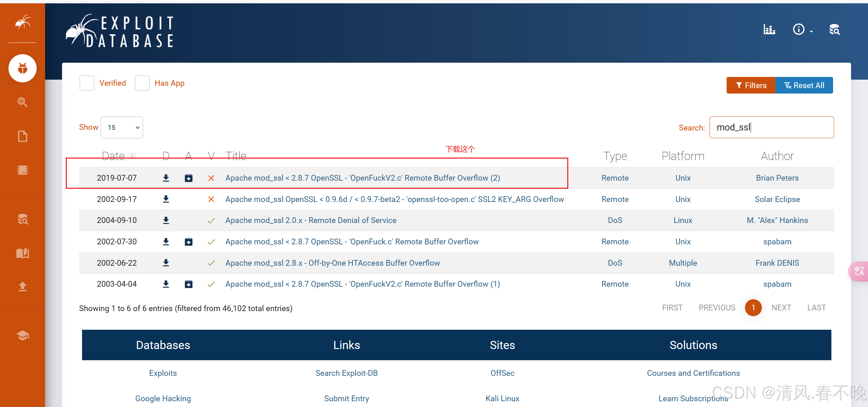
Task: Download vulnerable app for 2002-07-30 entry
Action: [x=189, y=242]
